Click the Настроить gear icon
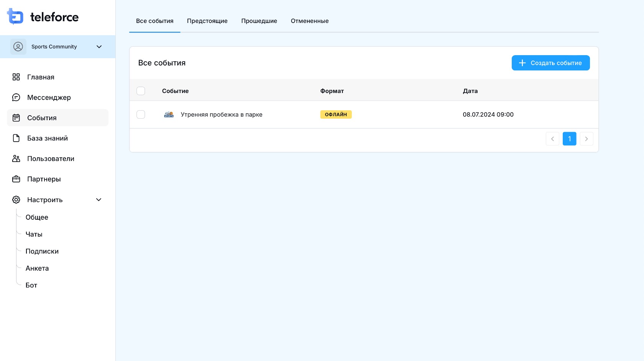 pos(16,199)
